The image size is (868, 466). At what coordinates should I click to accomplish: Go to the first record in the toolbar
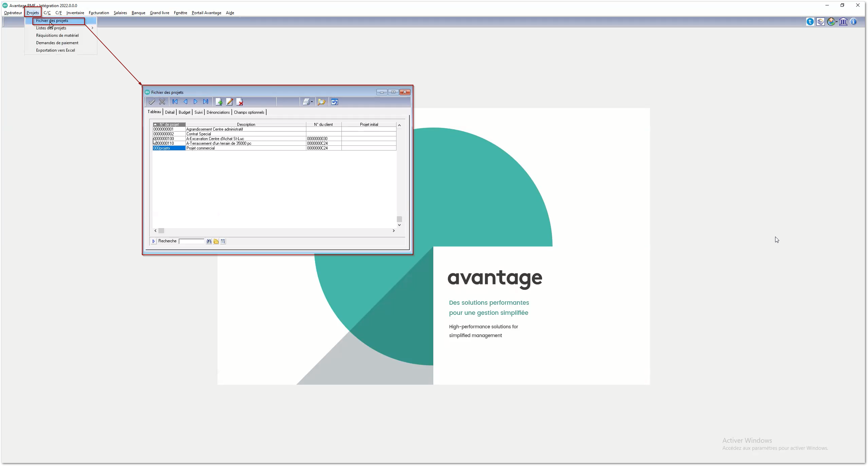[x=175, y=102]
